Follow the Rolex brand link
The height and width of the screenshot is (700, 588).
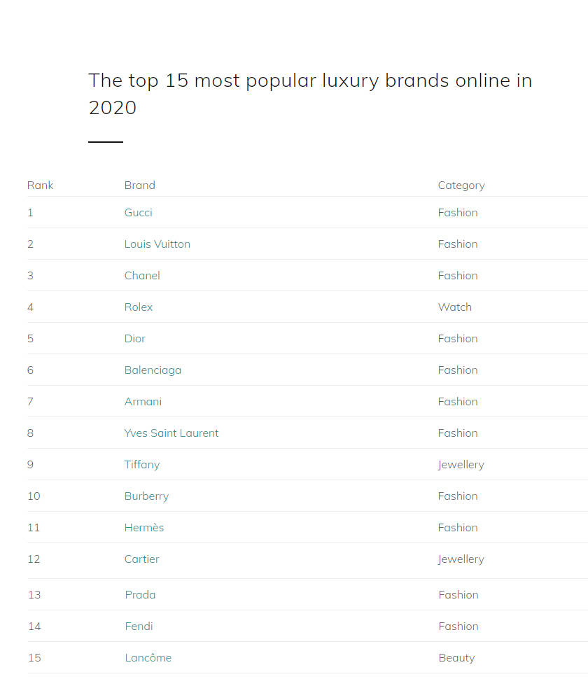click(x=139, y=307)
